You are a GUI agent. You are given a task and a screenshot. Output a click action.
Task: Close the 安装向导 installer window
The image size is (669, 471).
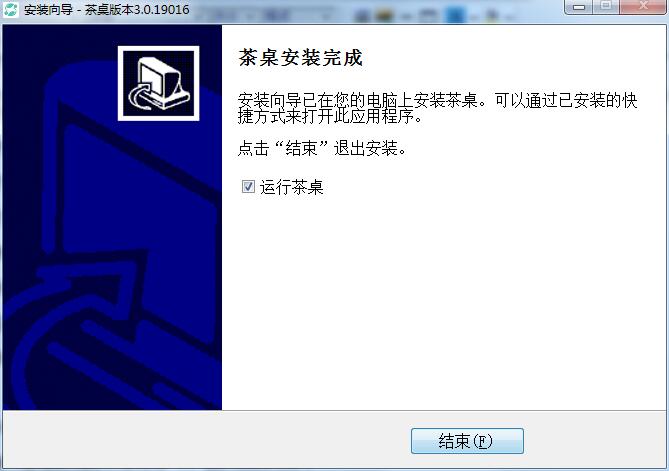point(643,6)
